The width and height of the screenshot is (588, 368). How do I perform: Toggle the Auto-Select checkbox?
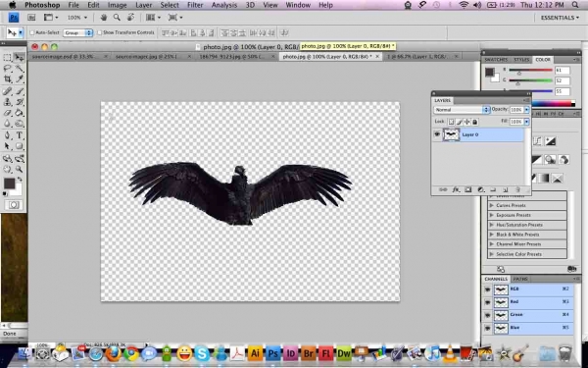[32, 32]
